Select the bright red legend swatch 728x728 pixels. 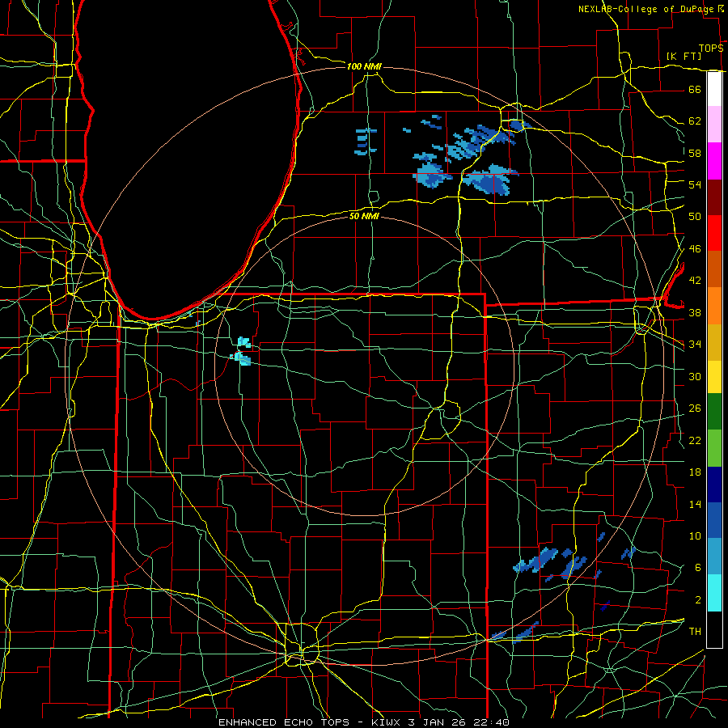(714, 233)
